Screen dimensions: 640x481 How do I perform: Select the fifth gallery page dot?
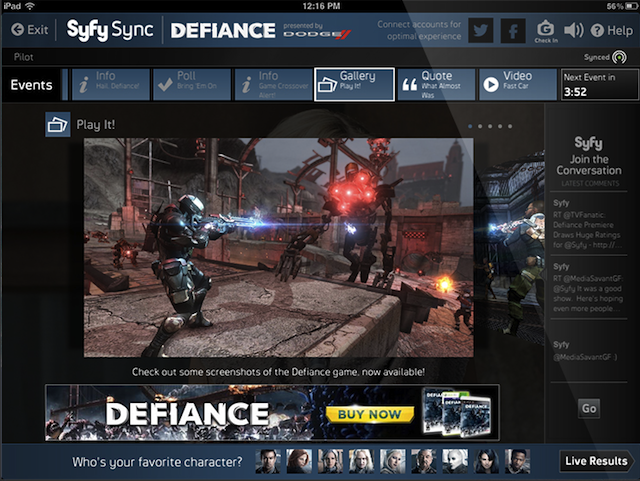click(510, 127)
